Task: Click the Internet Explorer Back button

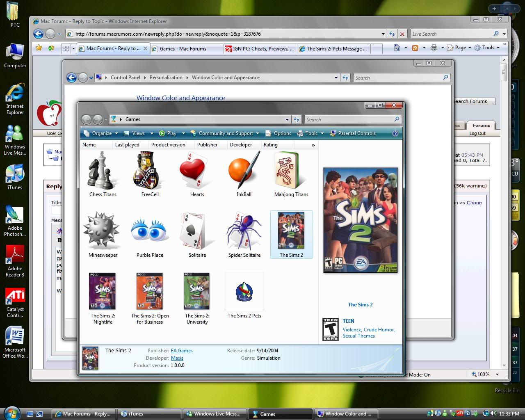Action: pos(38,34)
